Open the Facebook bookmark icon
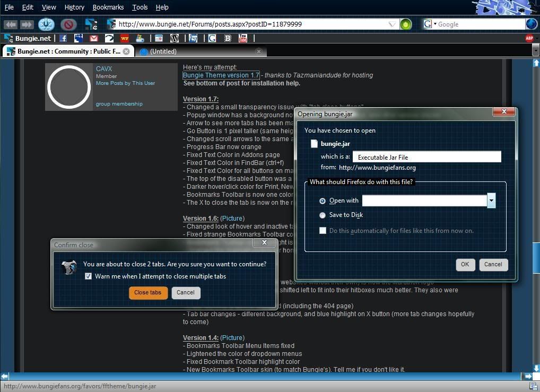Screen dimensions: 540x392 tap(63, 38)
